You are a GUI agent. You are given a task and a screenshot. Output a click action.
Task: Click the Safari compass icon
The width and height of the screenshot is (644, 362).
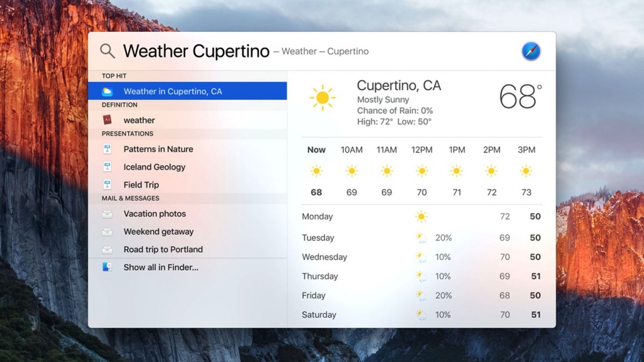(531, 52)
